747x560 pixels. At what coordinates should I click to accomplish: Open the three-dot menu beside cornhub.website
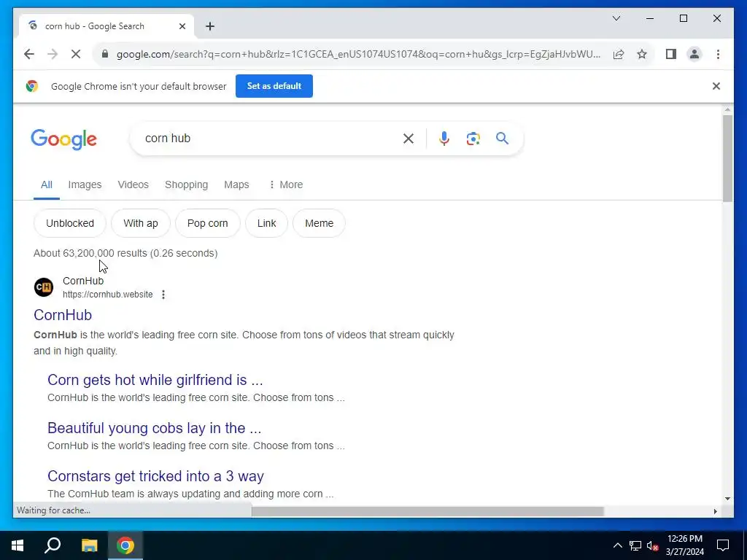point(163,295)
